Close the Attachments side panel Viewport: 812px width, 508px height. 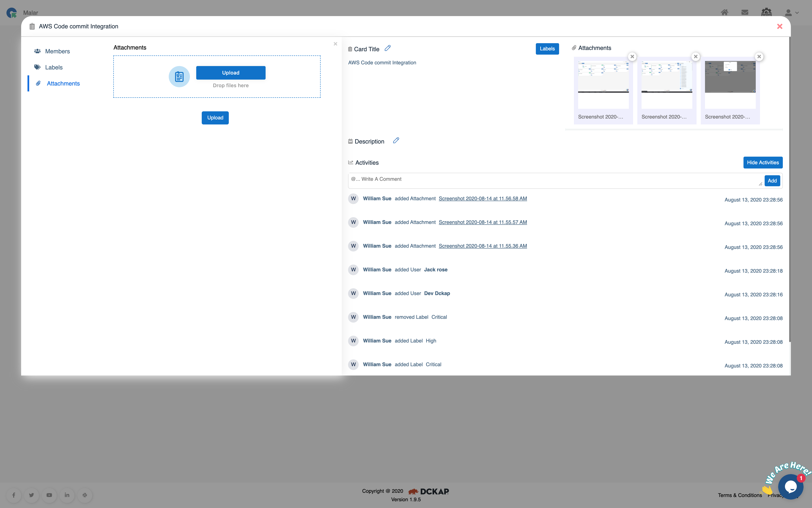click(335, 44)
